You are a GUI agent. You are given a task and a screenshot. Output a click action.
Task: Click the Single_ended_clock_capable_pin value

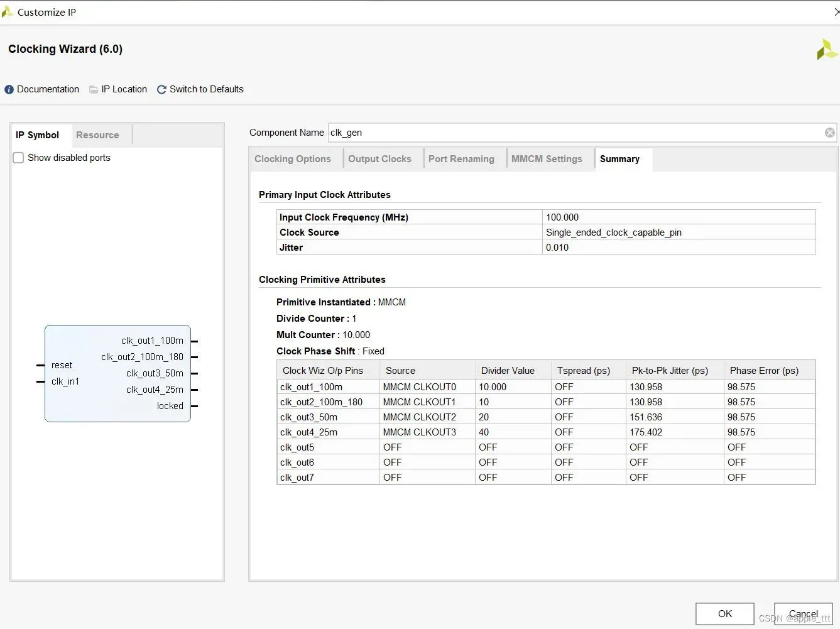click(679, 232)
